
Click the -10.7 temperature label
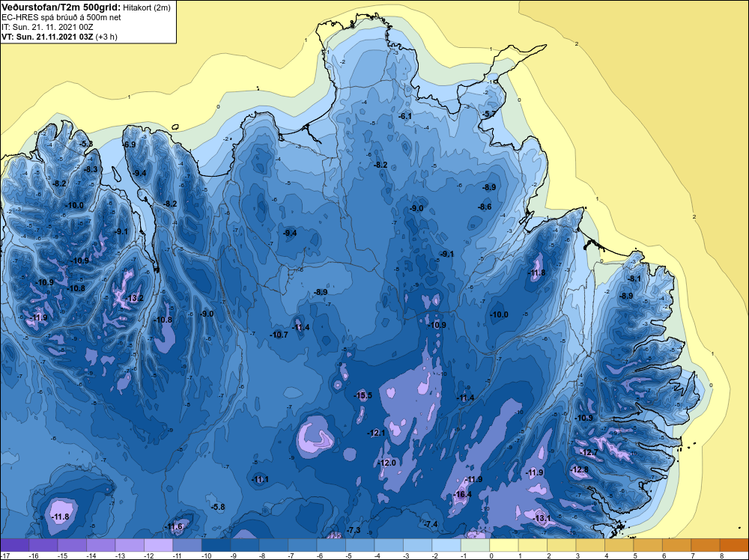click(x=279, y=335)
